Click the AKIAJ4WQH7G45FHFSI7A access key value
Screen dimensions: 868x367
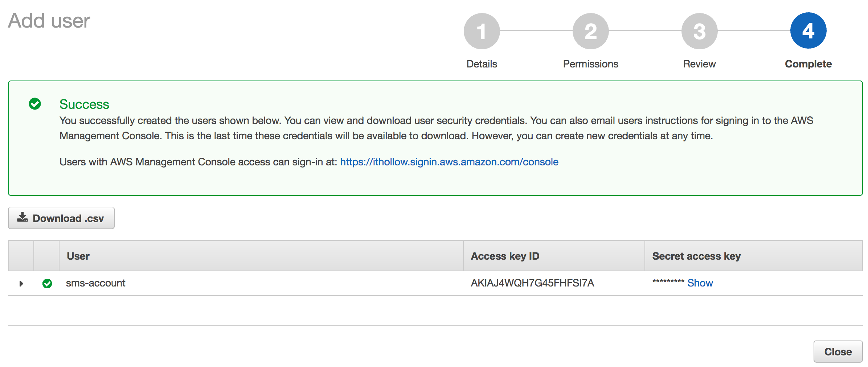click(532, 283)
